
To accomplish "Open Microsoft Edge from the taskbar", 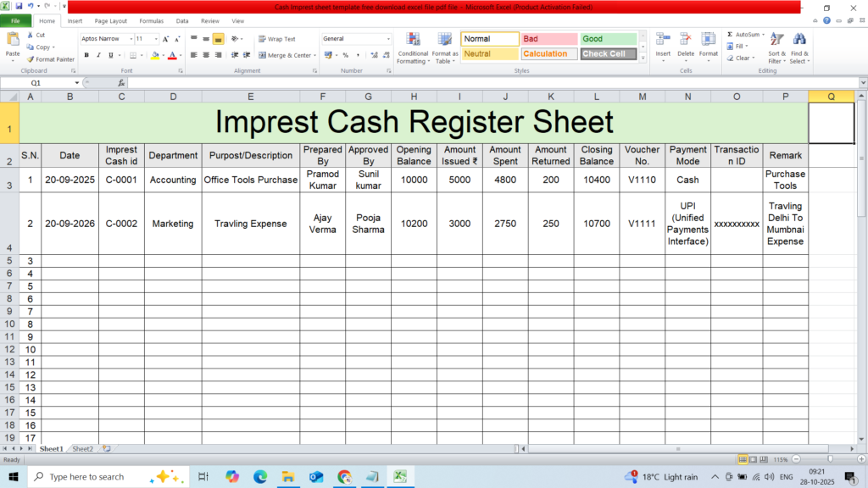I will (260, 477).
